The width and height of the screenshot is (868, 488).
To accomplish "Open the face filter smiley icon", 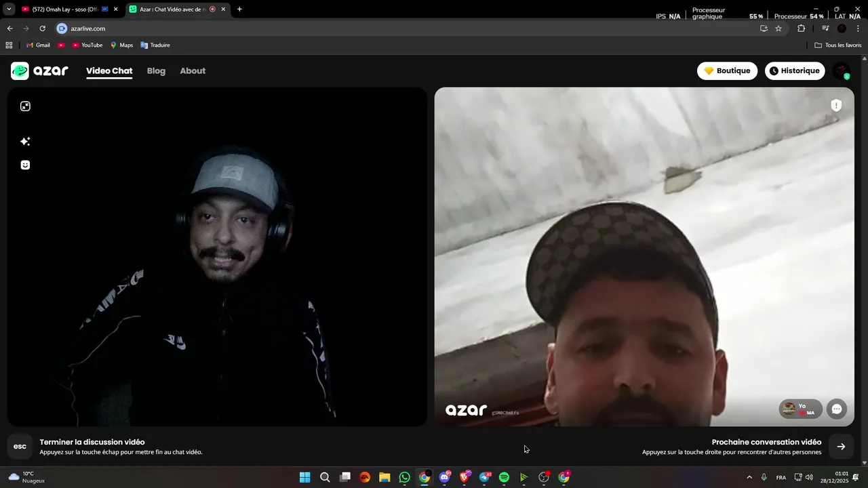I will 25,165.
